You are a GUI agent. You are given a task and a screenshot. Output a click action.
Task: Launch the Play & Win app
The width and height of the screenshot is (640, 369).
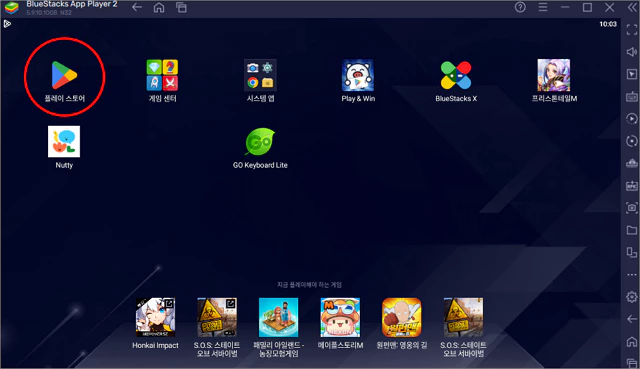coord(358,75)
